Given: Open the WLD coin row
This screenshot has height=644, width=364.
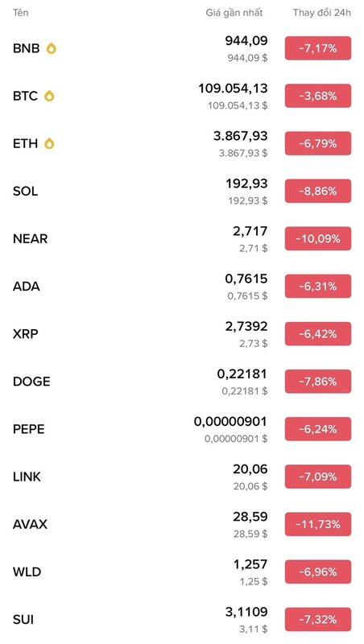Looking at the screenshot, I should 182,572.
